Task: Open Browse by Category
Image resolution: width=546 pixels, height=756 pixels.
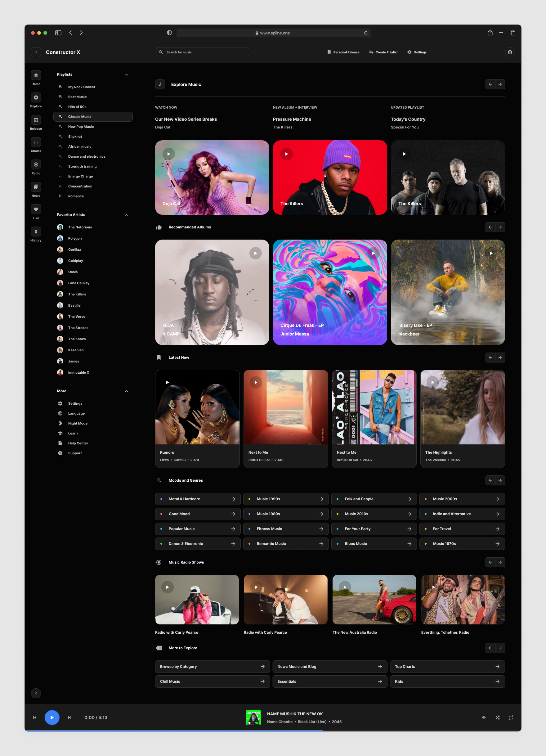Action: 213,667
